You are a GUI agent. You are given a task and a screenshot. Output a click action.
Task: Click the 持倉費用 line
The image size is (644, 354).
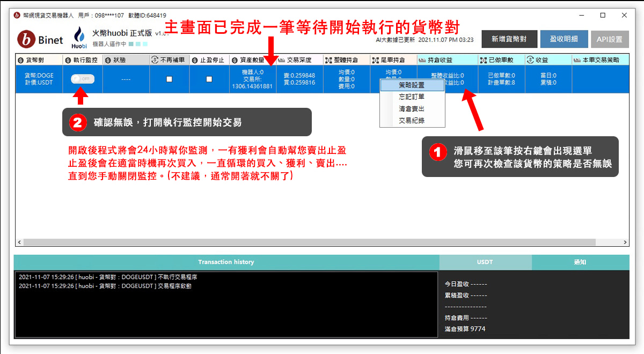pyautogui.click(x=466, y=318)
